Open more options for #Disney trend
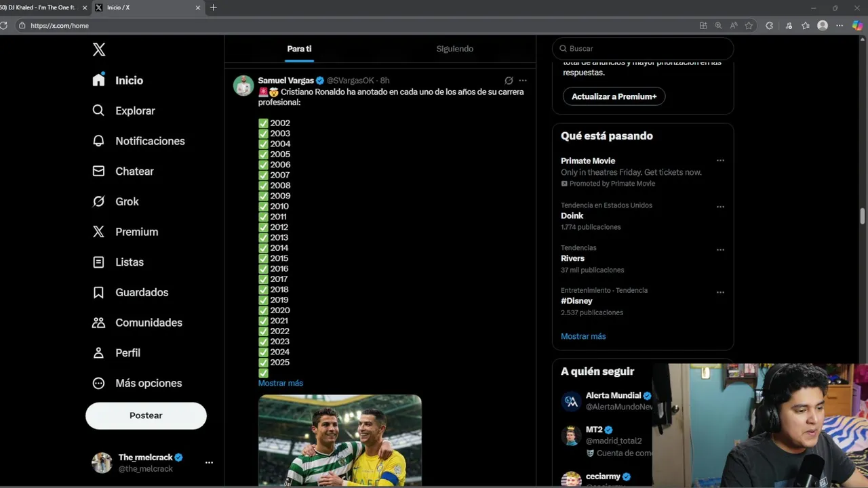 [720, 292]
